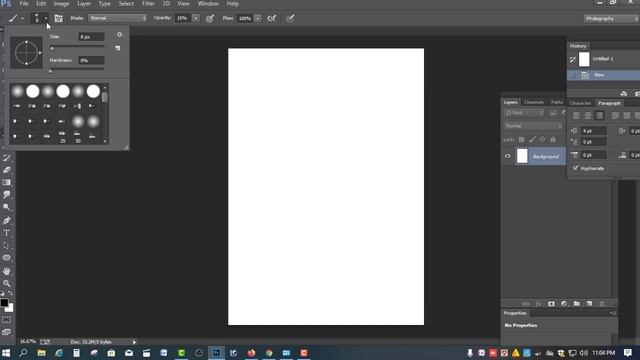Reset default foreground and background colors
640x360 pixels.
[2, 293]
